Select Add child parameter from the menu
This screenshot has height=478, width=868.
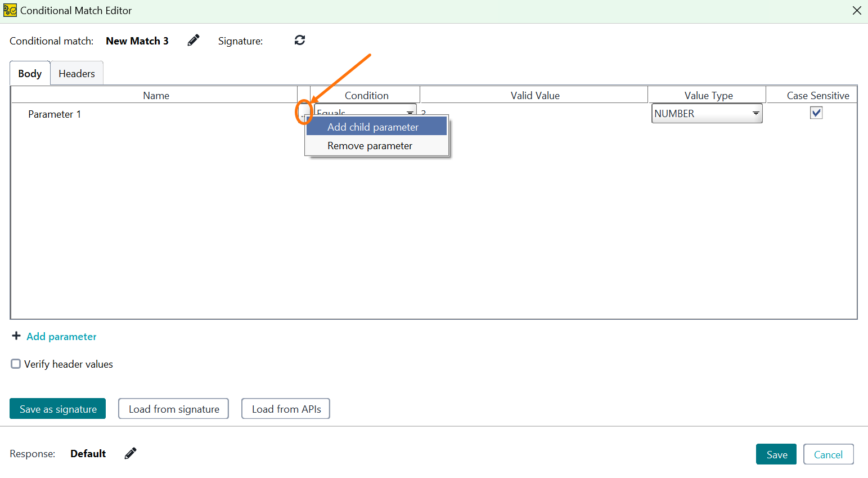coord(372,127)
